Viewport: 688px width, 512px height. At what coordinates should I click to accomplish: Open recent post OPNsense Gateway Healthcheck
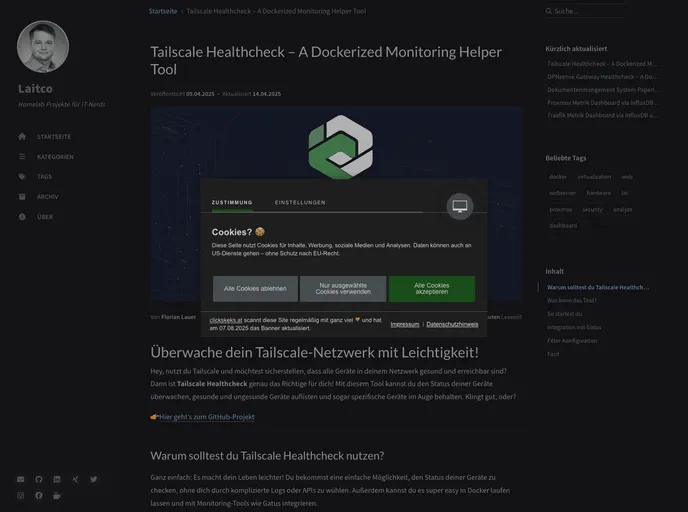602,77
